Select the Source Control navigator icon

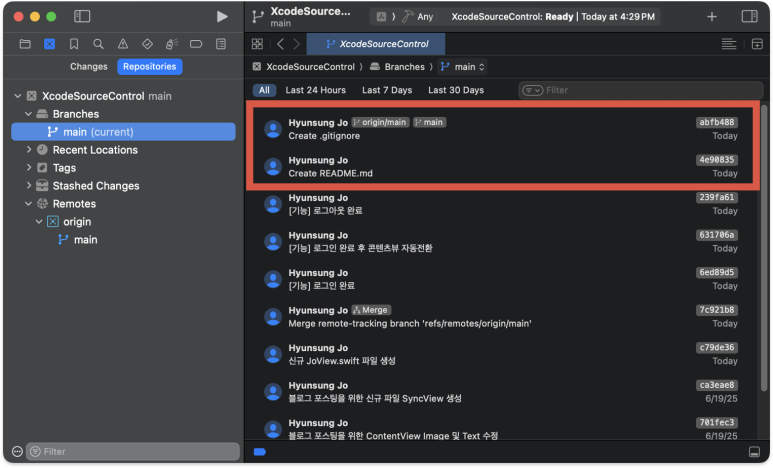[49, 44]
